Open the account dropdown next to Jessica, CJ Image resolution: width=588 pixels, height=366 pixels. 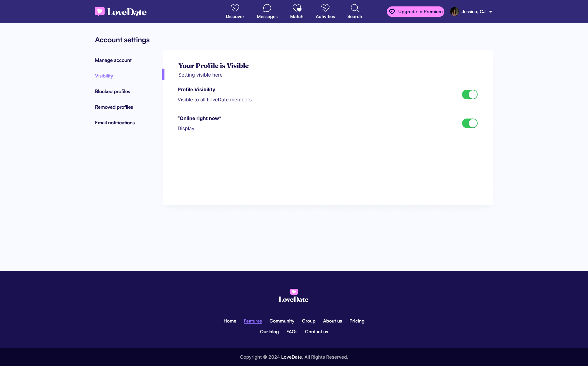pos(491,11)
